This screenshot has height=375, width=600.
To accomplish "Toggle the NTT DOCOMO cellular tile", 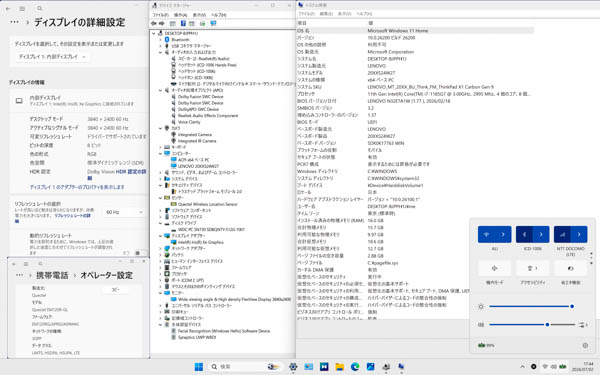I will (x=562, y=234).
